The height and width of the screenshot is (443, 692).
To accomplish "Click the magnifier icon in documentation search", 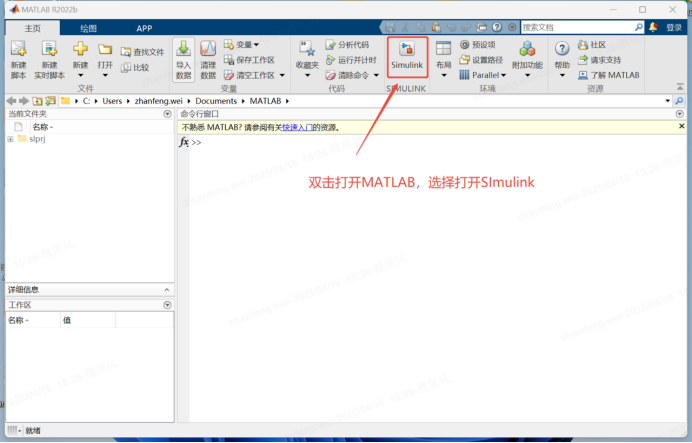I will (x=639, y=27).
